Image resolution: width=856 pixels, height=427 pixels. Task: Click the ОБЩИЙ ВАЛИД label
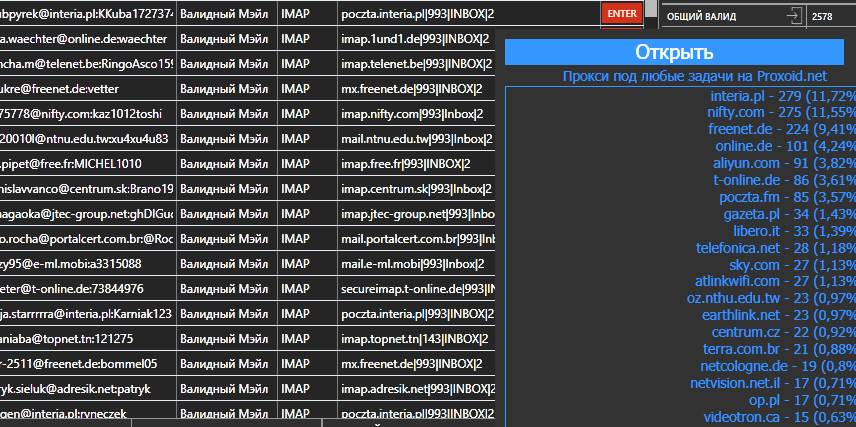[x=702, y=16]
